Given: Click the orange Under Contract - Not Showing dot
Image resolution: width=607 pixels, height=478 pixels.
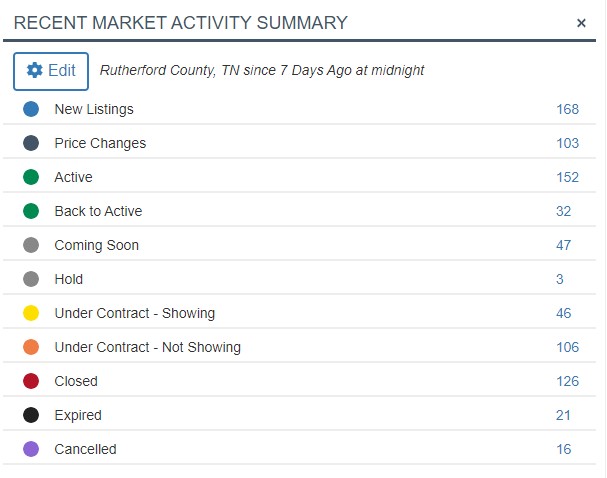Looking at the screenshot, I should click(31, 347).
